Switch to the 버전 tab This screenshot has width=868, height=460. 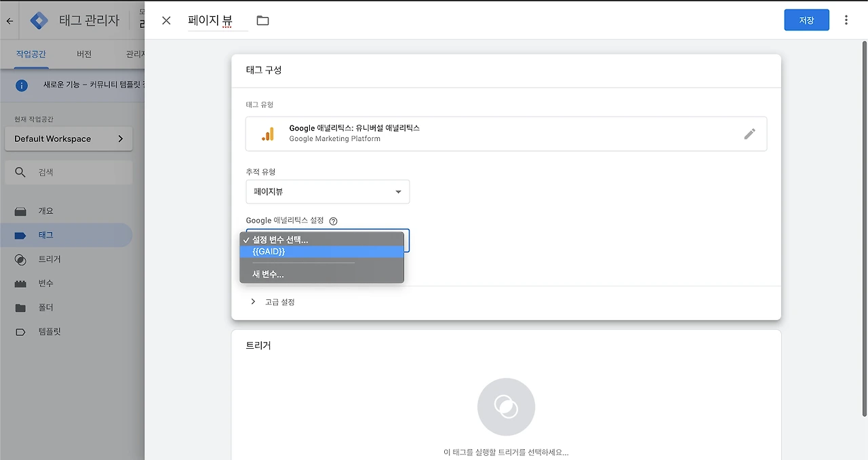84,54
